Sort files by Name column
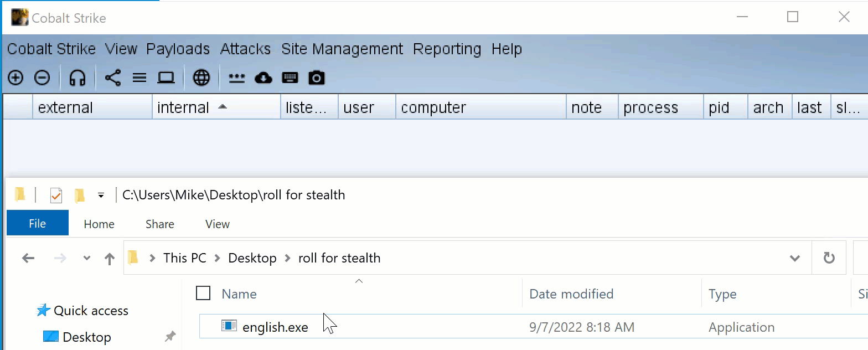The height and width of the screenshot is (350, 868). (239, 294)
